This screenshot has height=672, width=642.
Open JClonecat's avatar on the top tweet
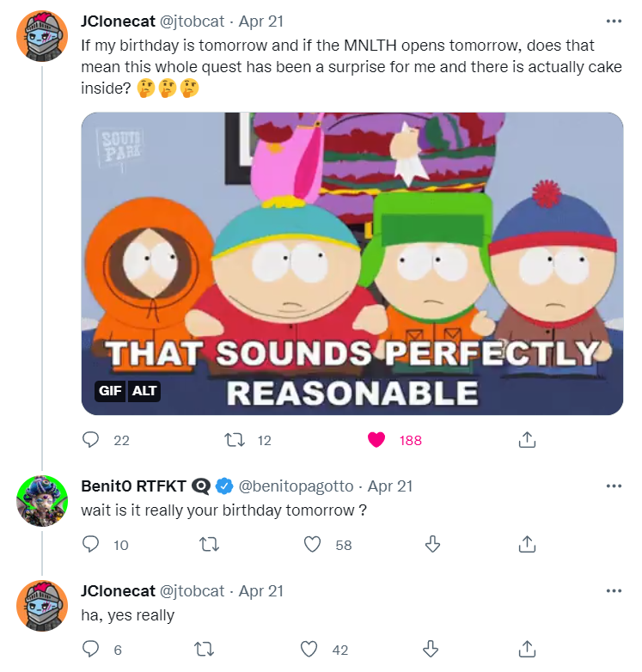[x=42, y=34]
